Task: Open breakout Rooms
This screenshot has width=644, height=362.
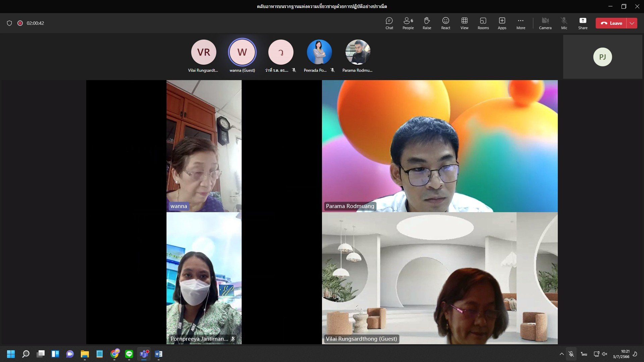Action: coord(483,23)
